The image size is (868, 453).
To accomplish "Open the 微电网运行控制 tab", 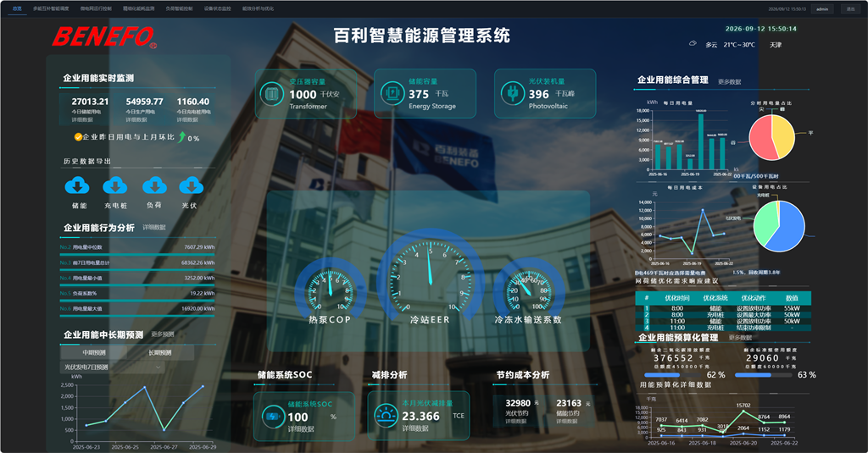I will [x=96, y=8].
